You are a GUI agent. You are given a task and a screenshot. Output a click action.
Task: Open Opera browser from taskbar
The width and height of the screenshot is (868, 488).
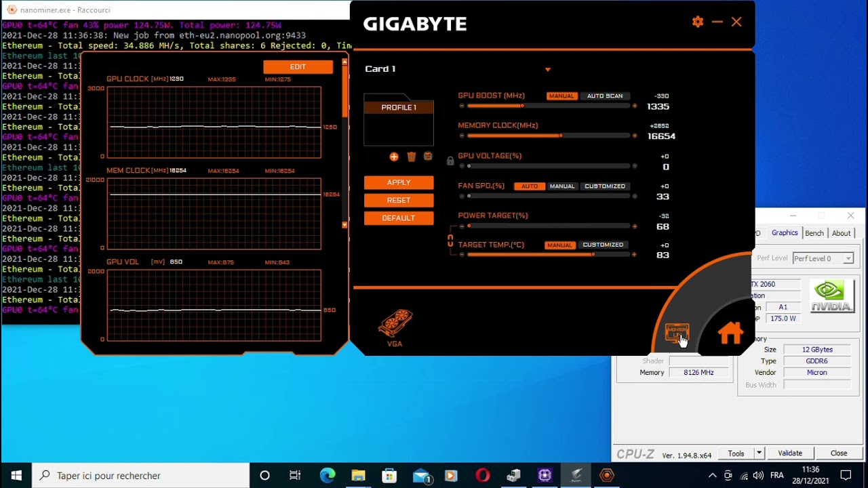483,475
